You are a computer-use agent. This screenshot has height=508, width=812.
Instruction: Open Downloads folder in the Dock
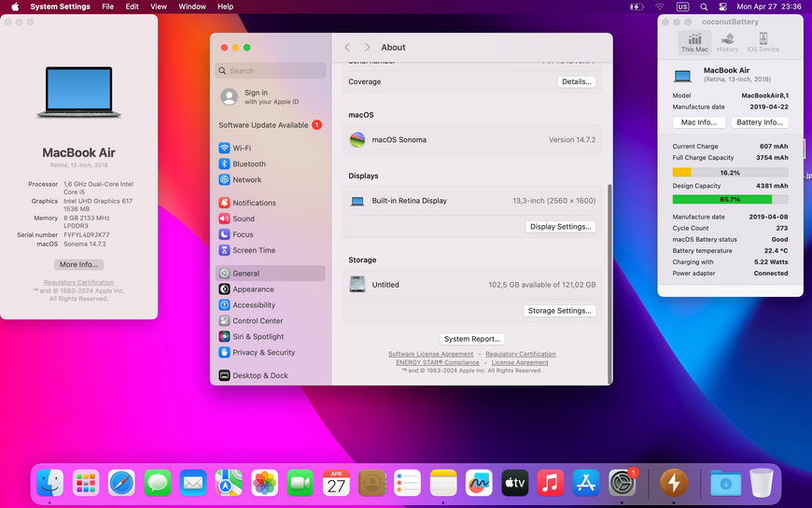pos(725,483)
